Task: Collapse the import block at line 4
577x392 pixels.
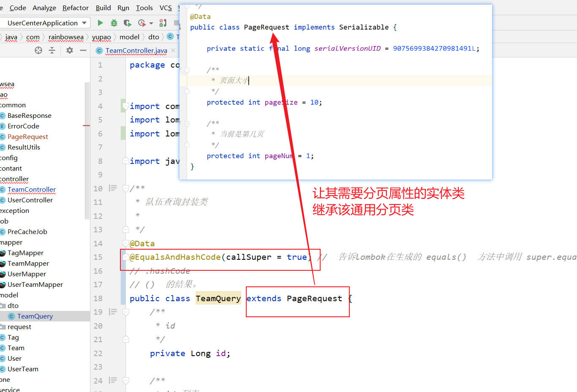Action: click(125, 106)
